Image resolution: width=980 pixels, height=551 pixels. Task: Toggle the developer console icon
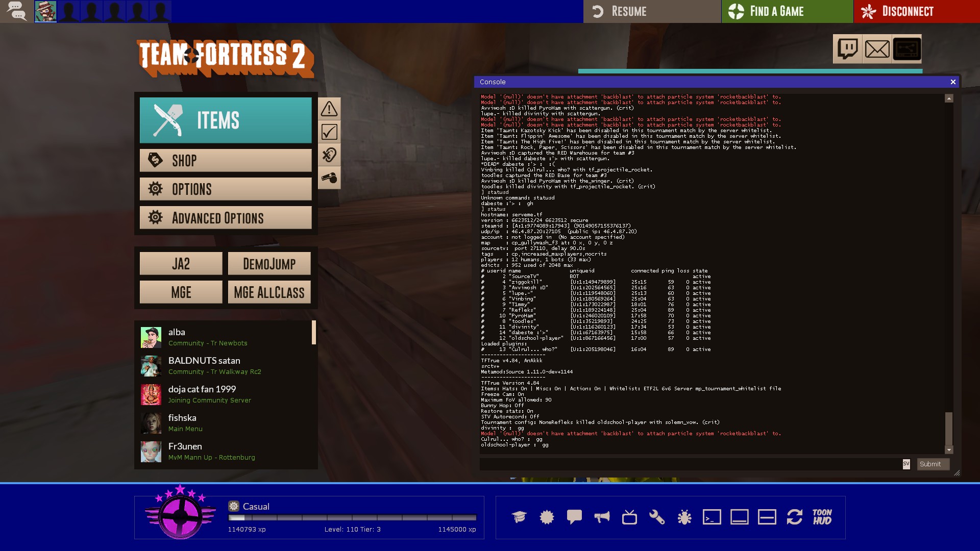pos(712,517)
